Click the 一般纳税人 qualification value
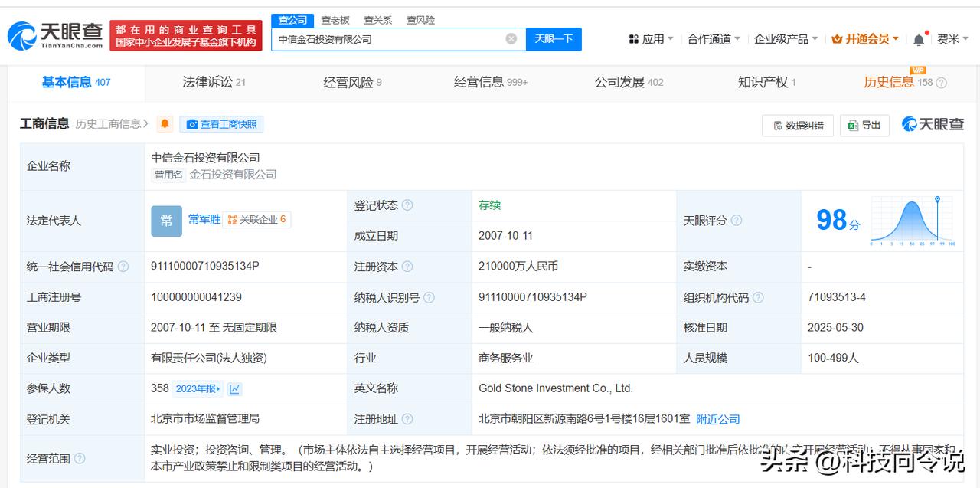980x488 pixels. (506, 327)
